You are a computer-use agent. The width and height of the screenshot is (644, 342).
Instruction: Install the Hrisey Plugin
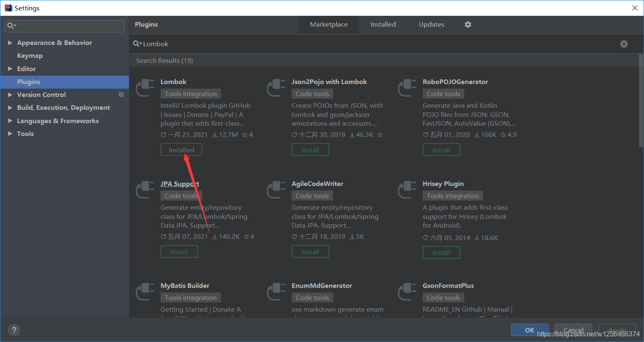441,253
